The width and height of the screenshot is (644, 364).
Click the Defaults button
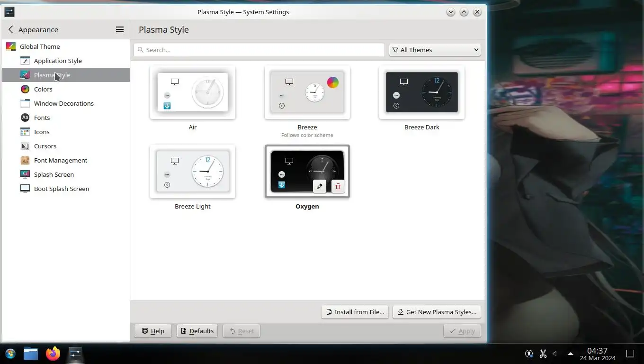point(197,331)
